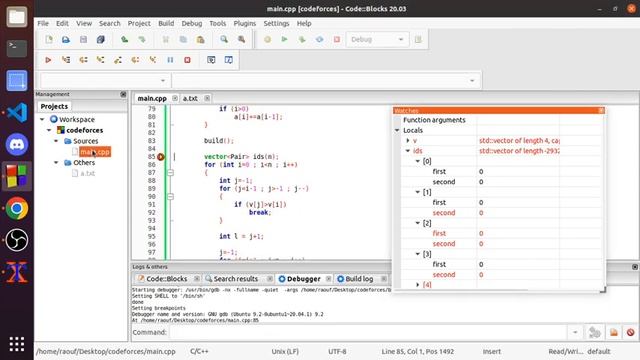Image resolution: width=640 pixels, height=360 pixels.
Task: Click the New file toolbar icon
Action: [x=49, y=40]
